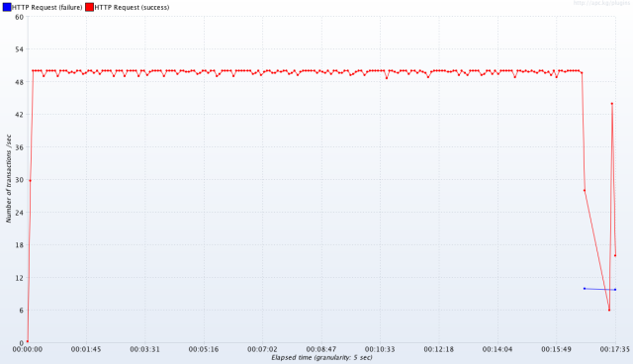The image size is (633, 364).
Task: Click the x-axis label 00:08:47
Action: pos(320,349)
